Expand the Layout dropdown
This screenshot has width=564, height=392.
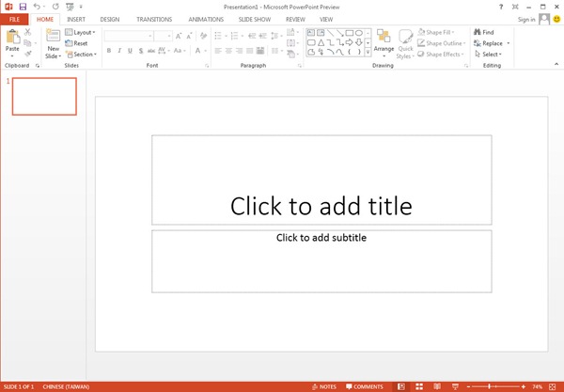click(x=83, y=32)
